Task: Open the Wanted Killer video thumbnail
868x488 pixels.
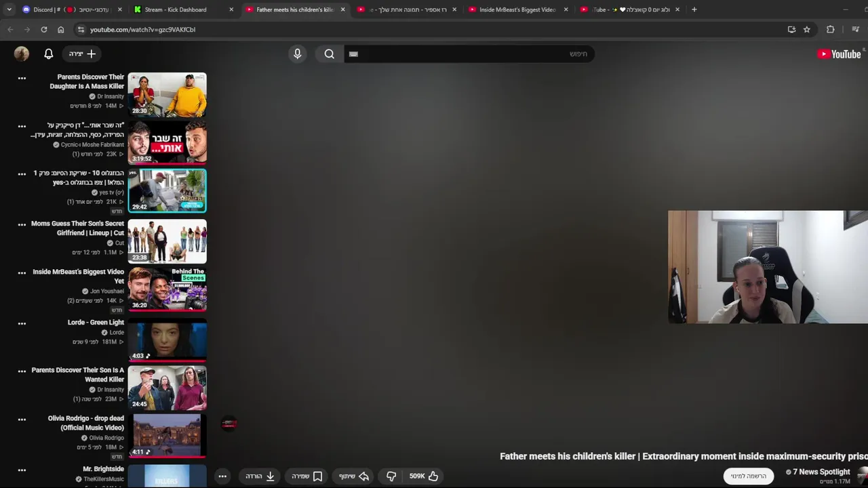Action: 167,388
